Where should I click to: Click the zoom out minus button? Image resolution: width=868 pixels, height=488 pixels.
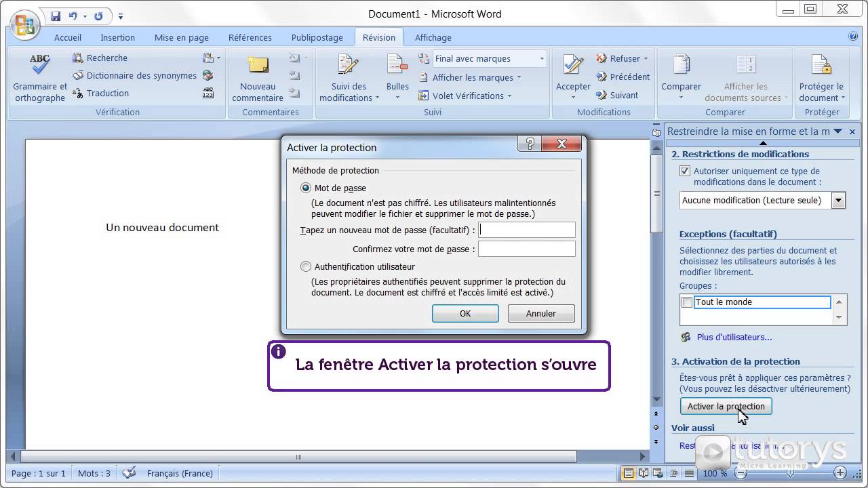pyautogui.click(x=741, y=473)
